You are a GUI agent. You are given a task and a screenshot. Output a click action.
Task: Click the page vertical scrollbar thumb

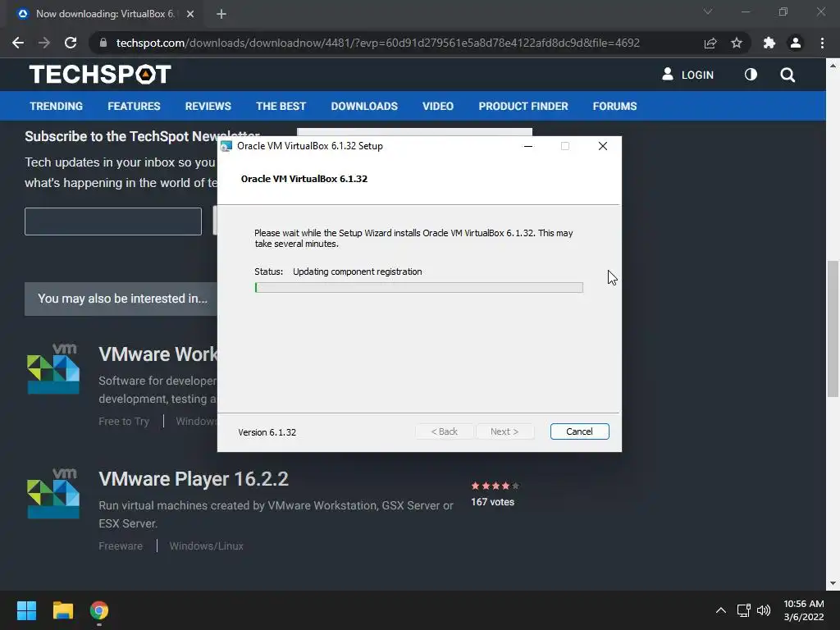[x=833, y=329]
